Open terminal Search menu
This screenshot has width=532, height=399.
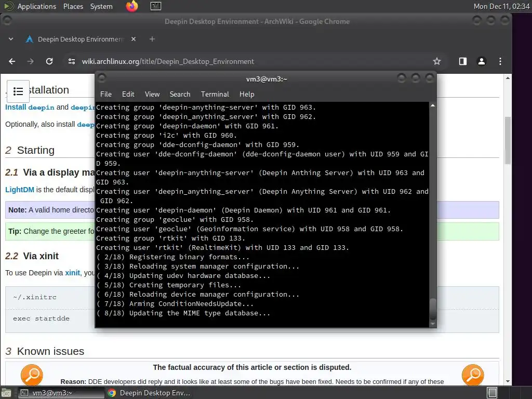pyautogui.click(x=180, y=95)
